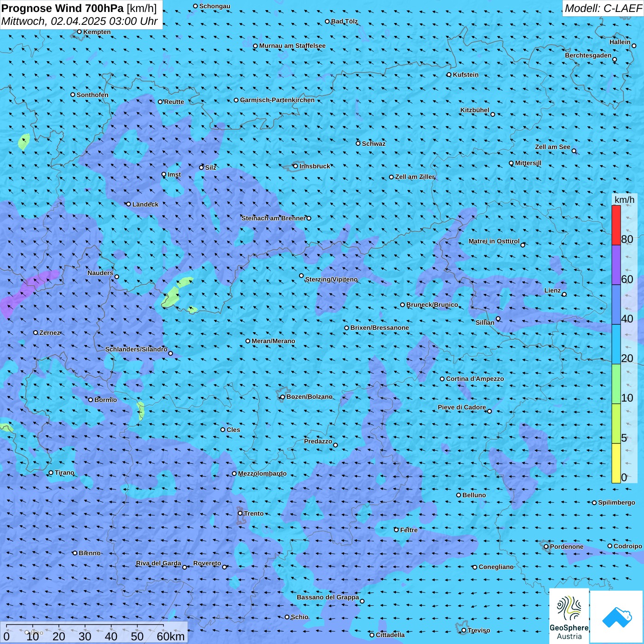Click the 'Steinach am Brenner' label

point(273,218)
